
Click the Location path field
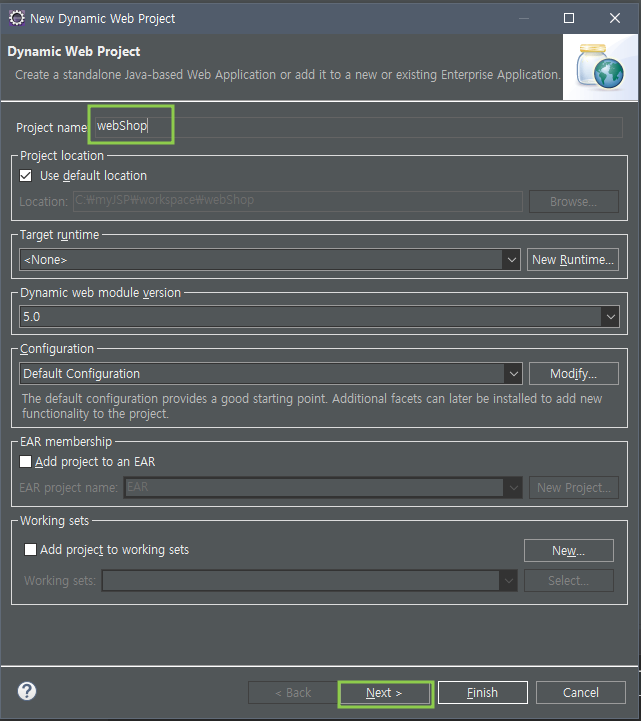298,201
